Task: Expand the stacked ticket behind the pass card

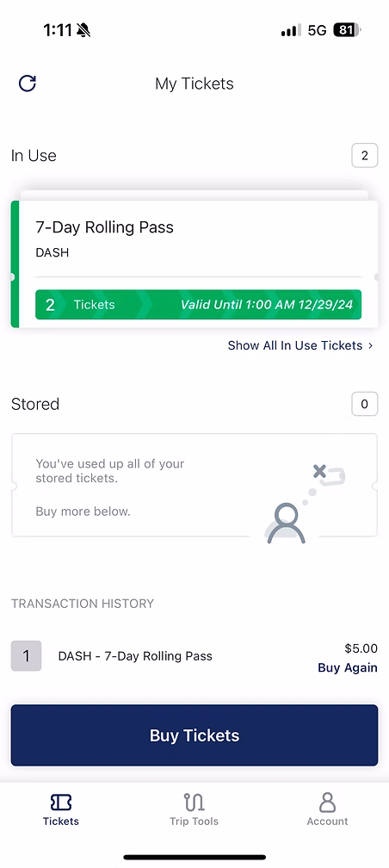Action: (194, 195)
